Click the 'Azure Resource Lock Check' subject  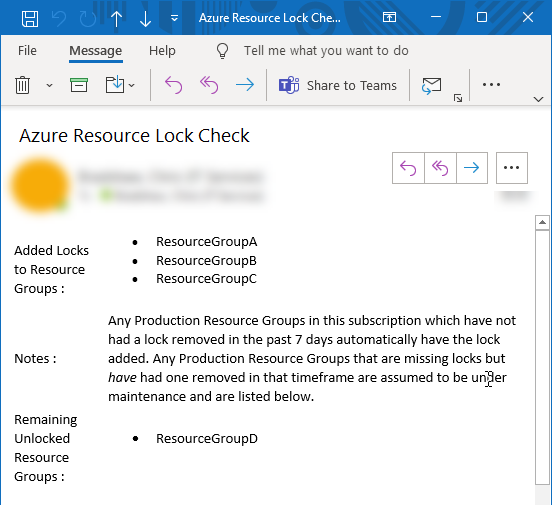(134, 136)
